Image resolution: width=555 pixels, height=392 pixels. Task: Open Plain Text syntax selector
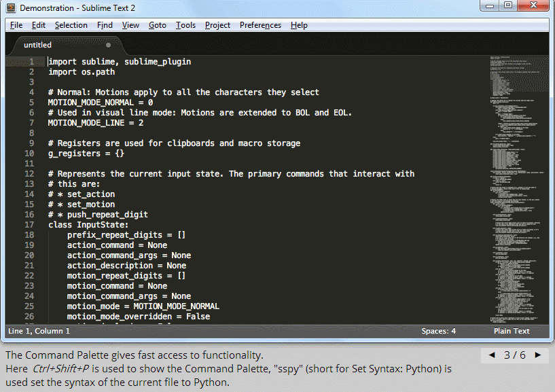pyautogui.click(x=512, y=331)
